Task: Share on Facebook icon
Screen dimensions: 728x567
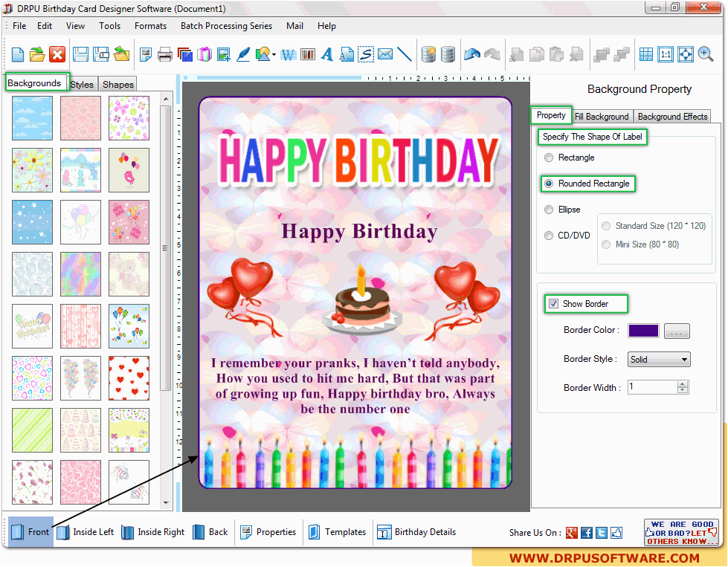Action: (587, 532)
